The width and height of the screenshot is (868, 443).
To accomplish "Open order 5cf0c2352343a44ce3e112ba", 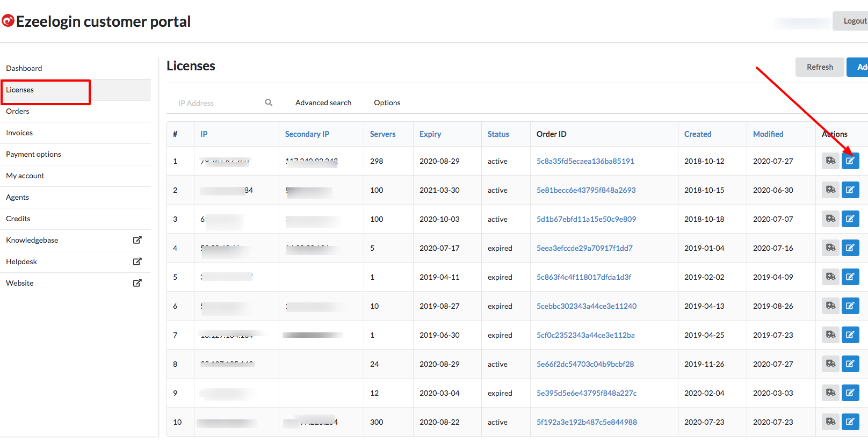I will [x=586, y=335].
